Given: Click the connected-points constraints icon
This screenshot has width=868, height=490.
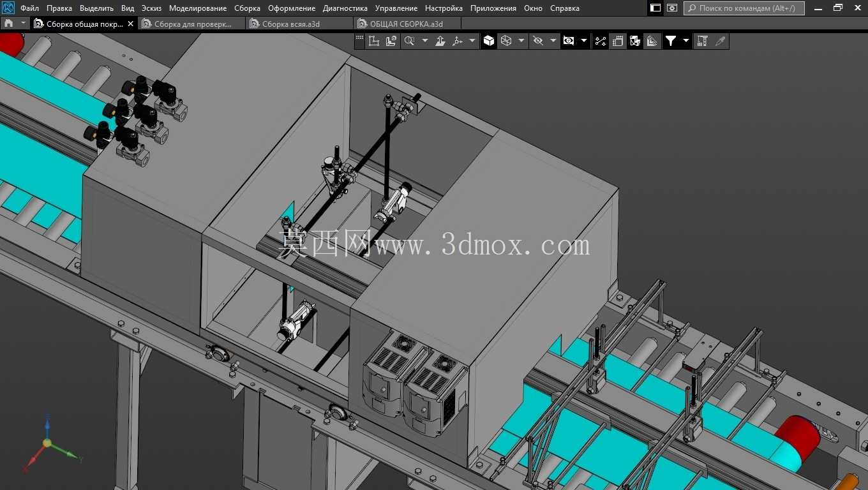Looking at the screenshot, I should tap(601, 41).
